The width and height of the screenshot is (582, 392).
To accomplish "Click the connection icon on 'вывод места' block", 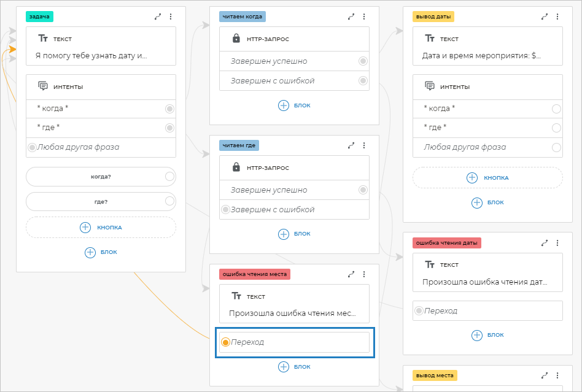I will pyautogui.click(x=545, y=375).
